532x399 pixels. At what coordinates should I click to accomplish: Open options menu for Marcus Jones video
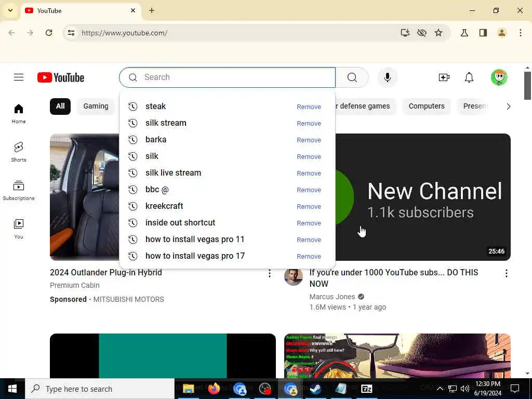point(506,273)
